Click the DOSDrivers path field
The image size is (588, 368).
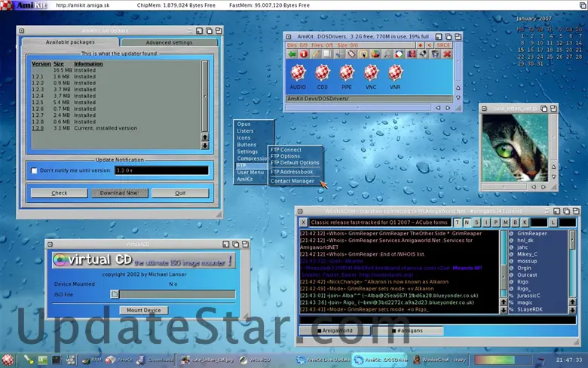tap(369, 99)
